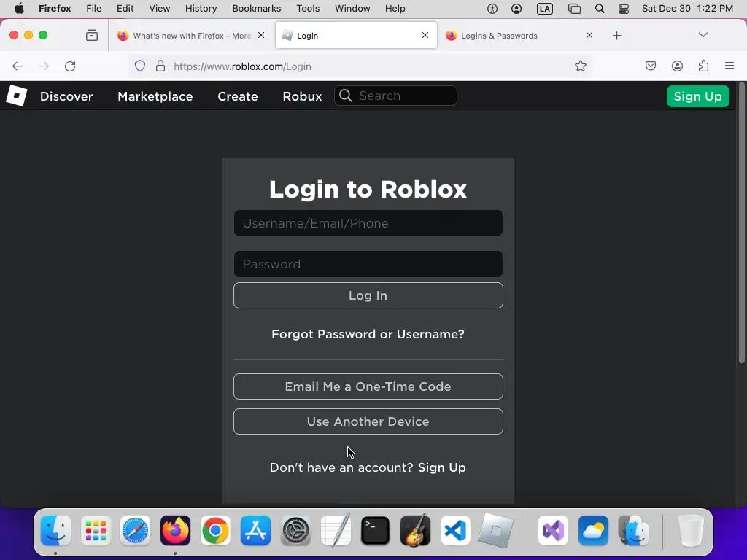Open the Bookmarks menu
This screenshot has width=747, height=560.
pyautogui.click(x=256, y=9)
